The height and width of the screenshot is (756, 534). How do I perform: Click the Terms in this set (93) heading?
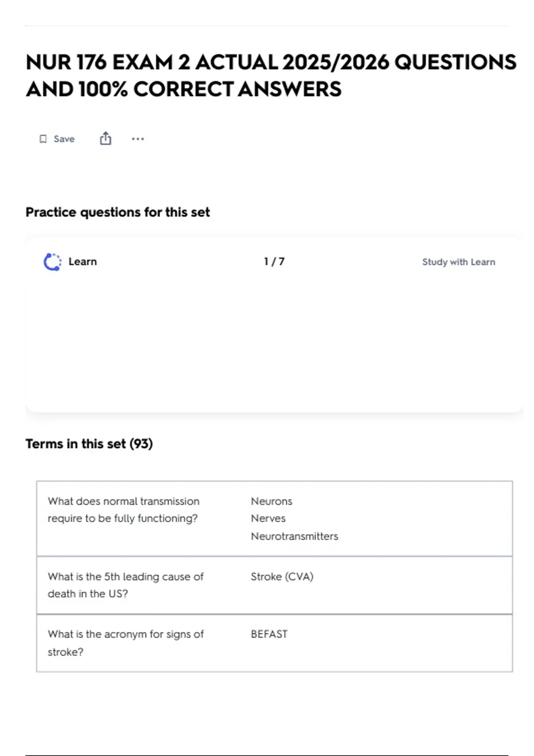click(89, 444)
